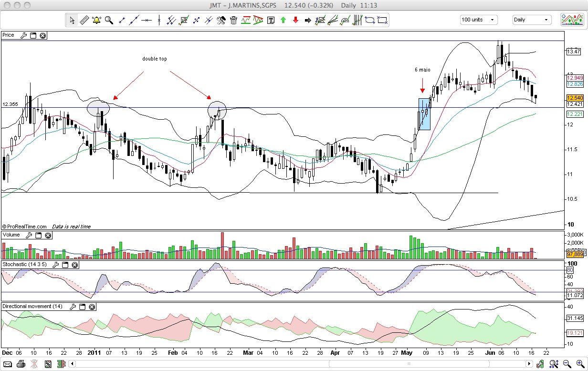Remove the Directional movement panel
Image resolution: width=588 pixels, height=371 pixels.
point(92,307)
